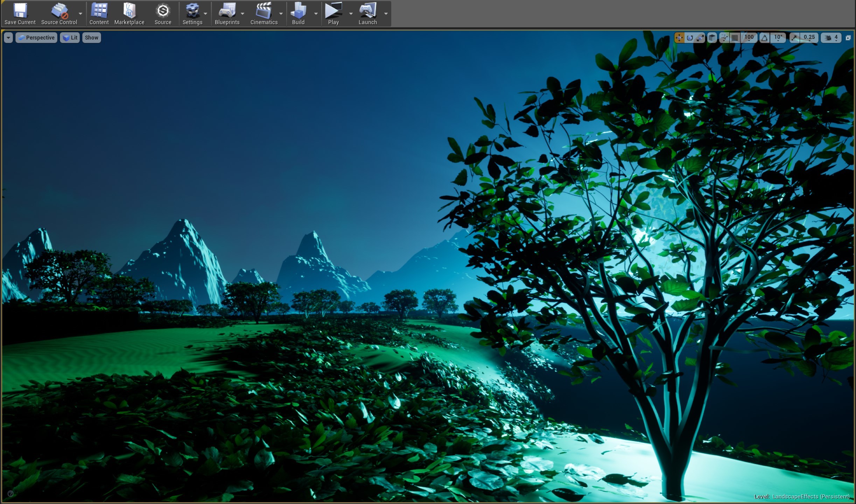The width and height of the screenshot is (856, 504).
Task: Click the Source icon in the toolbar
Action: [x=163, y=13]
